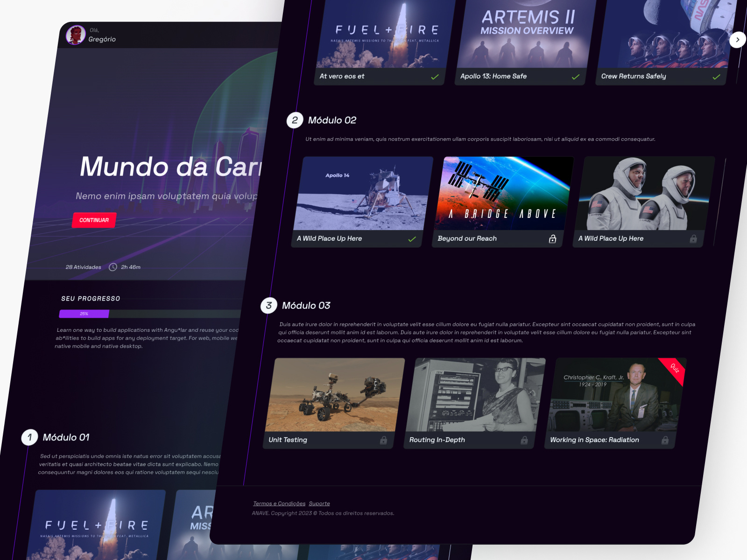
Task: Toggle the checkmark on "Crew Returns Safely"
Action: coord(716,77)
